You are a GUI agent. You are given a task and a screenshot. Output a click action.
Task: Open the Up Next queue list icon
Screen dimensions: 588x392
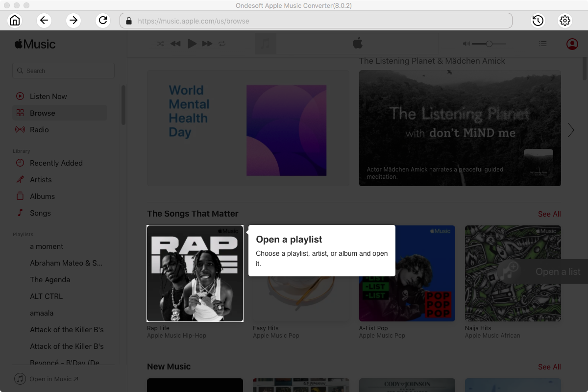(542, 44)
